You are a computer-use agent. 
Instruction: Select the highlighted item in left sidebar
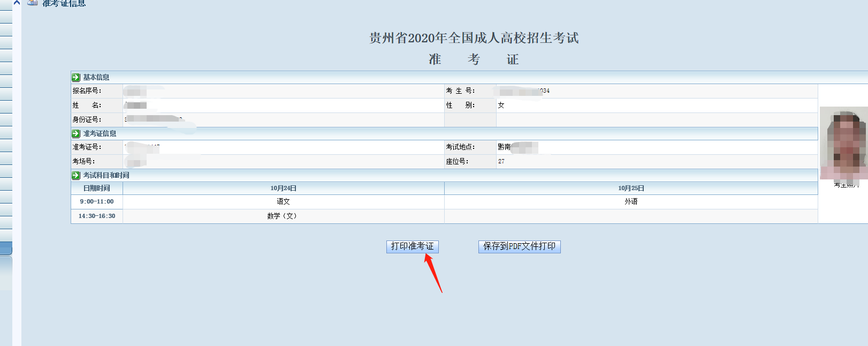6,248
